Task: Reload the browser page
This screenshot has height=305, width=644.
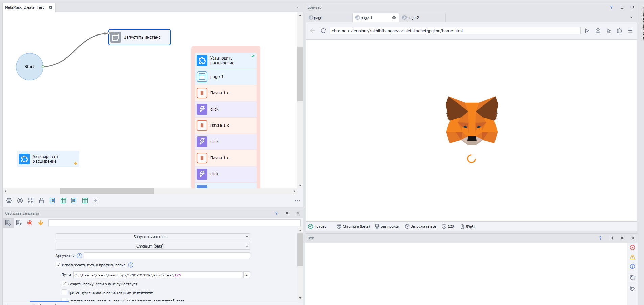Action: [x=323, y=31]
